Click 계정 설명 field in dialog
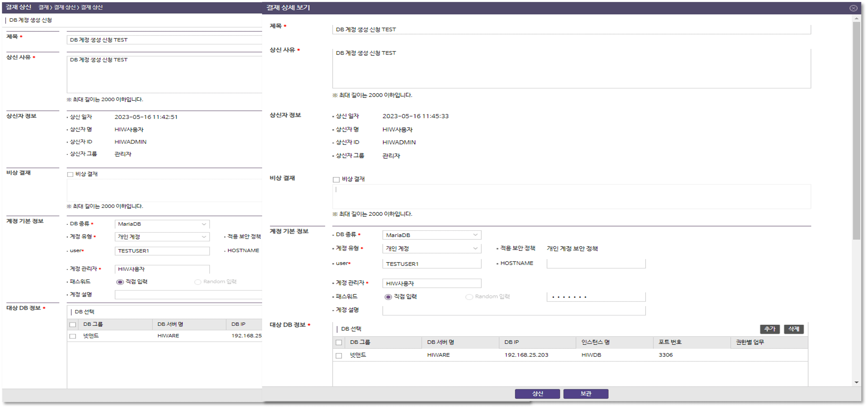 [x=514, y=311]
